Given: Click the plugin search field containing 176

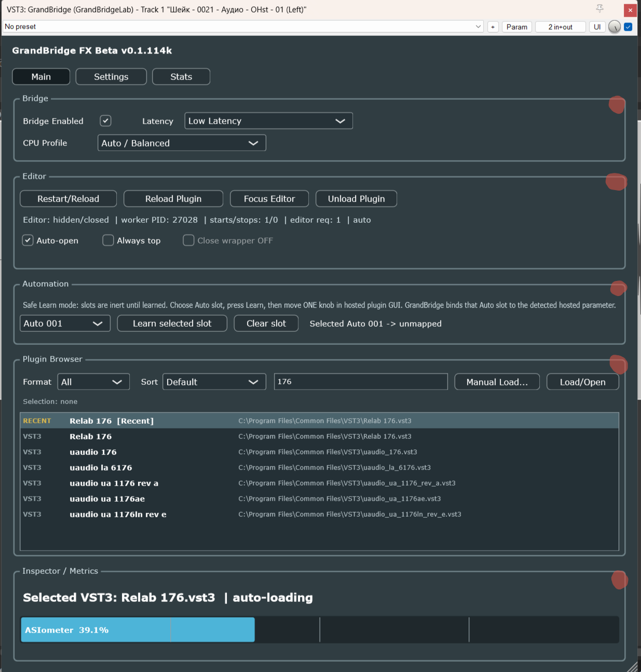Looking at the screenshot, I should (361, 382).
